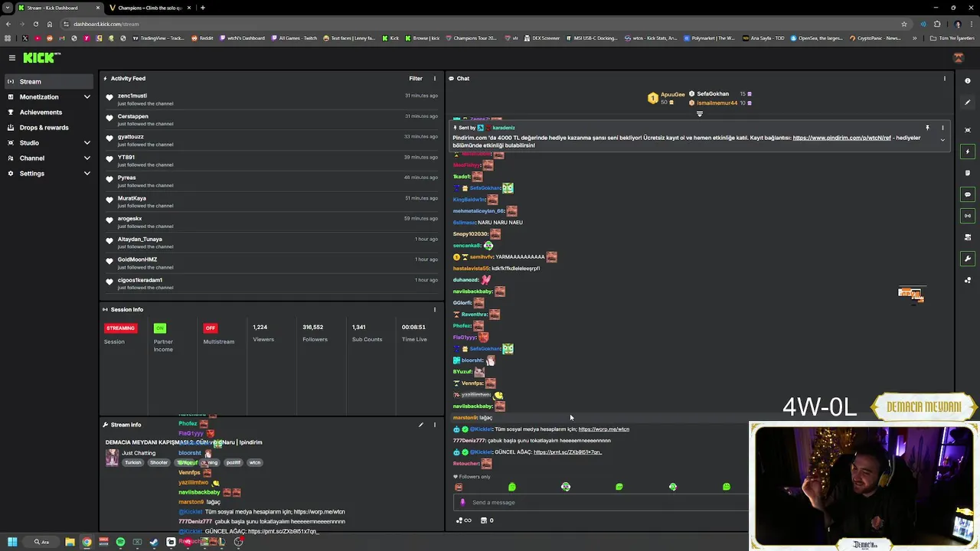Viewport: 980px width, 551px height.
Task: Select the Turkish tag in Stream Info
Action: 133,462
